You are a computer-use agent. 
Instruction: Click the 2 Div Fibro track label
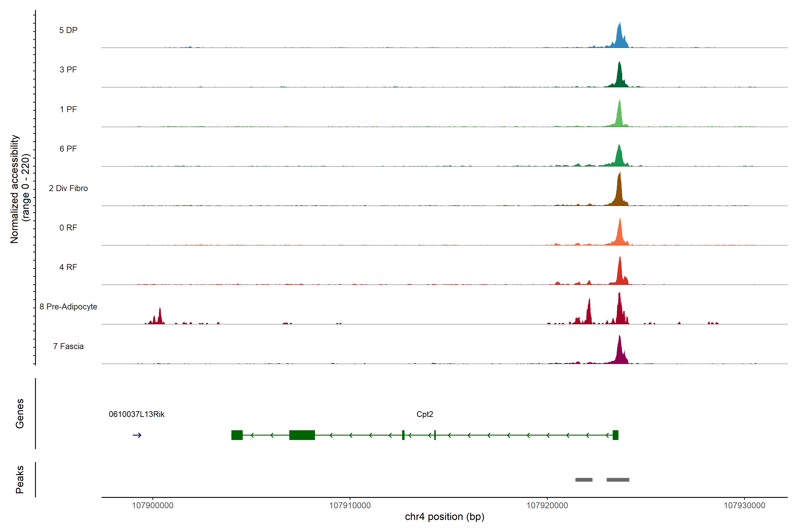[x=68, y=188]
